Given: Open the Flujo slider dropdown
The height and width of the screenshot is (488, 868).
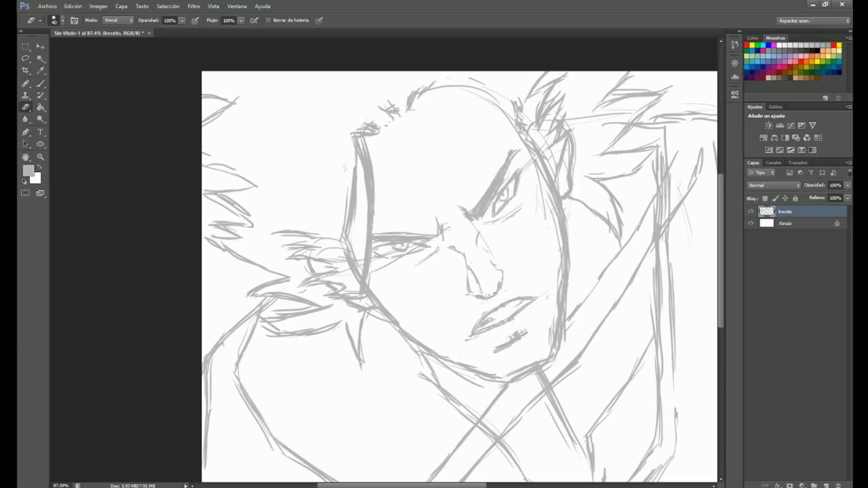Looking at the screenshot, I should 241,20.
